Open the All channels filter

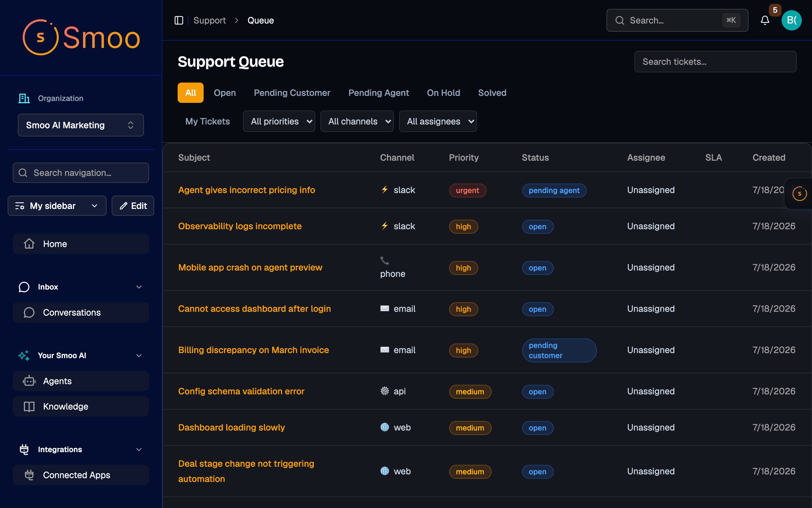pyautogui.click(x=357, y=121)
